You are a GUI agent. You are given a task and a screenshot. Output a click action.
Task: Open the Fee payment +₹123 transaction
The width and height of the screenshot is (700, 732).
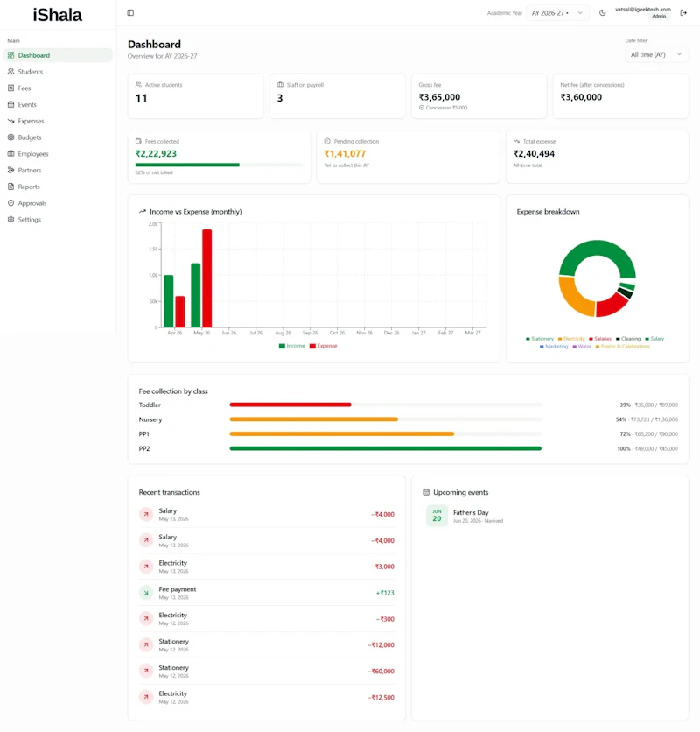pyautogui.click(x=267, y=593)
